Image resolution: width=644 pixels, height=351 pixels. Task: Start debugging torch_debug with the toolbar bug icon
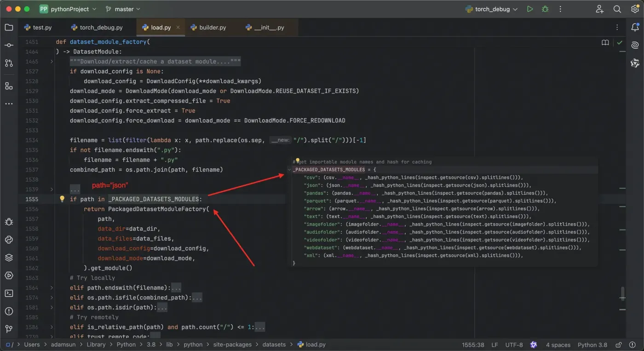545,9
